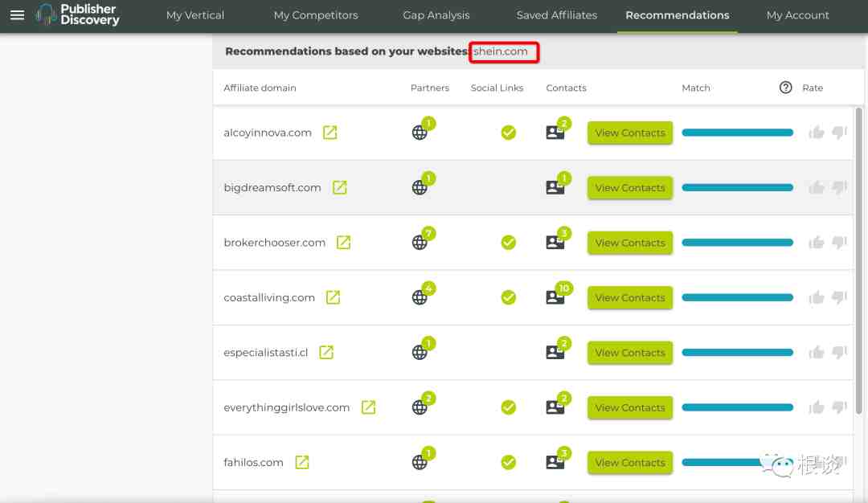
Task: Thumbs down coastalliving.com recommendation
Action: click(839, 297)
